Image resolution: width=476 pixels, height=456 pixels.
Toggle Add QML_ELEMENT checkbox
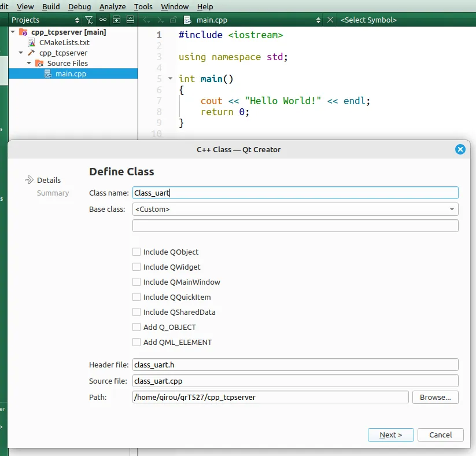pyautogui.click(x=136, y=342)
